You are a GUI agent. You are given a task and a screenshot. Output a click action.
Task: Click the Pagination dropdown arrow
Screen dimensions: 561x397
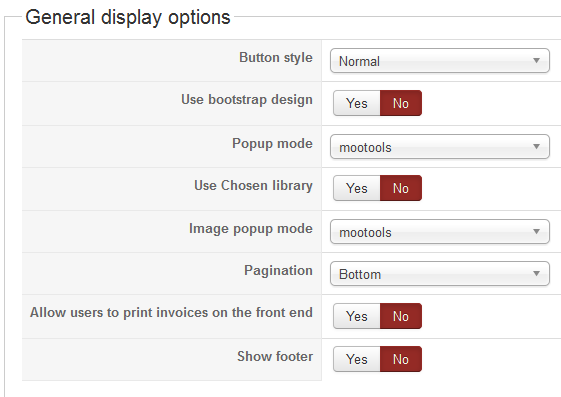coord(536,274)
